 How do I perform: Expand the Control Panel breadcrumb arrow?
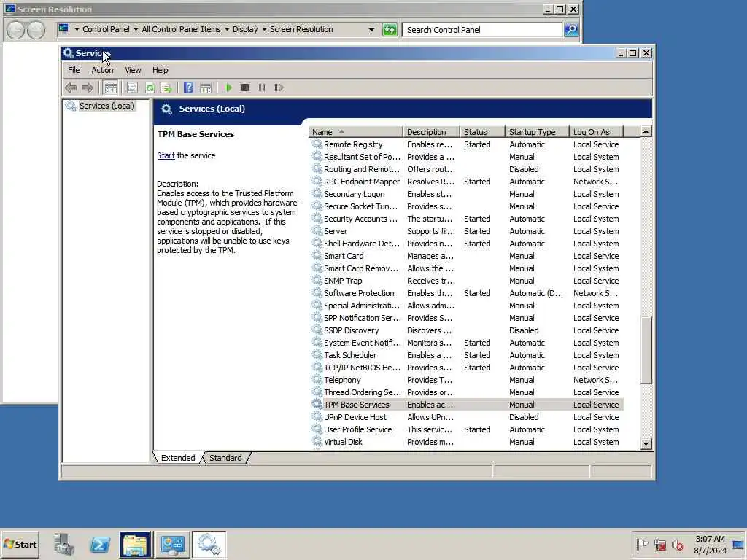click(136, 29)
